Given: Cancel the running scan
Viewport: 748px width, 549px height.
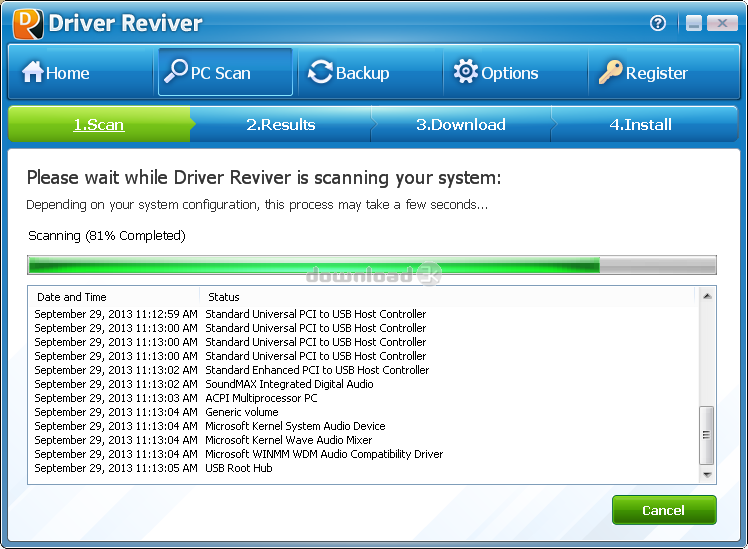Looking at the screenshot, I should (x=664, y=510).
